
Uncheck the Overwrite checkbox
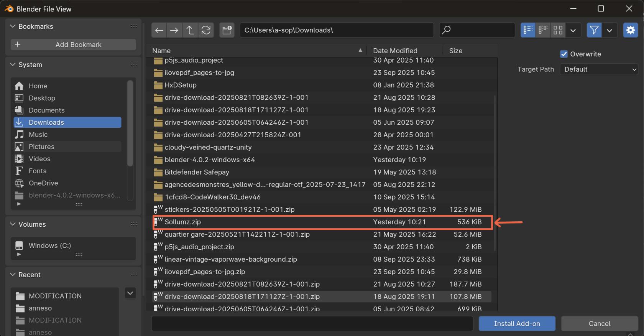pos(564,54)
